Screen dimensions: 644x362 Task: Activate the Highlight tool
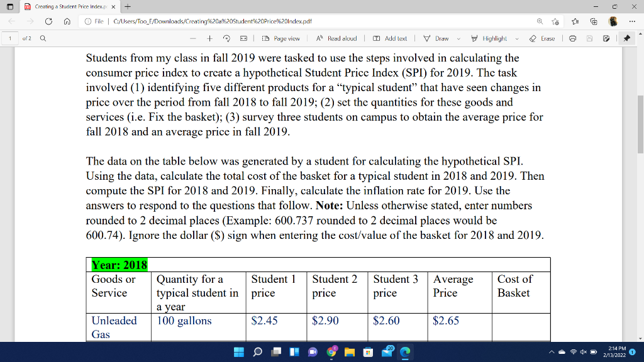pyautogui.click(x=496, y=39)
